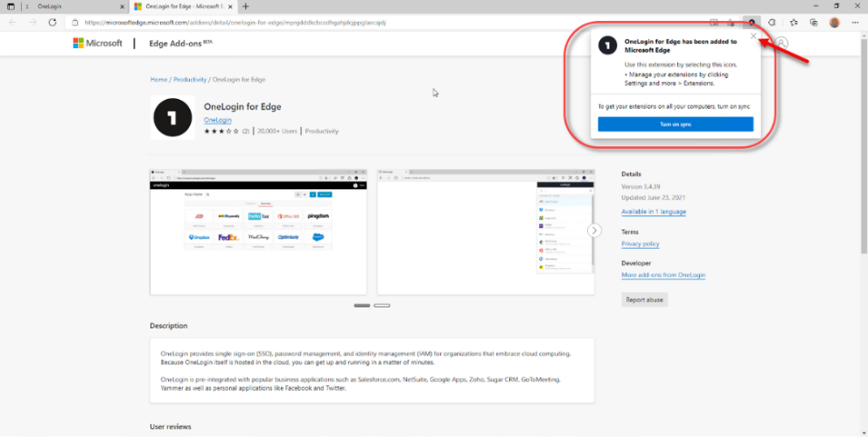Screen dimensions: 868x437
Task: Open More add-ons from OneLogin link
Action: (662, 275)
